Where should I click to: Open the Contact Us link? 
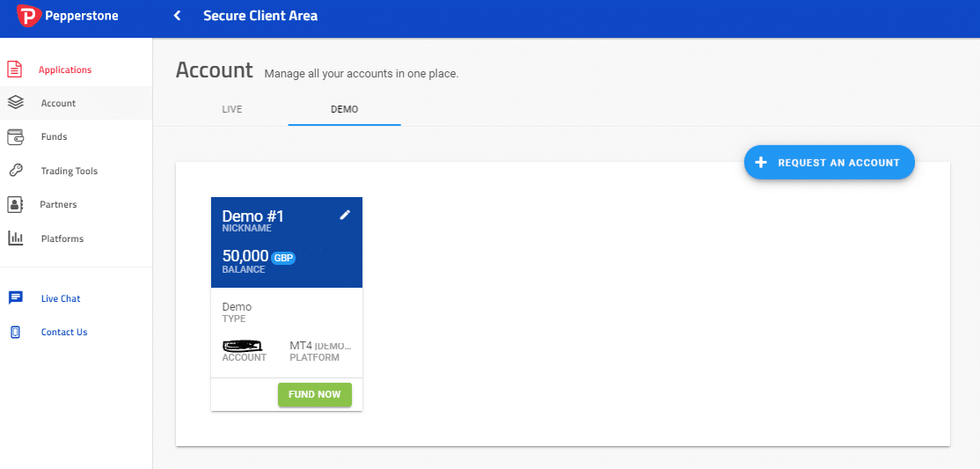[x=64, y=332]
